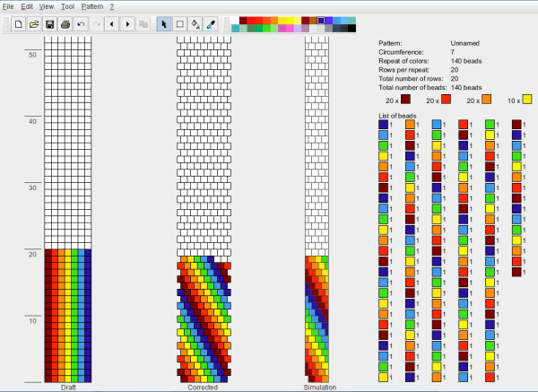This screenshot has width=538, height=392.
Task: Click the Simulation bead preview
Action: point(317,314)
